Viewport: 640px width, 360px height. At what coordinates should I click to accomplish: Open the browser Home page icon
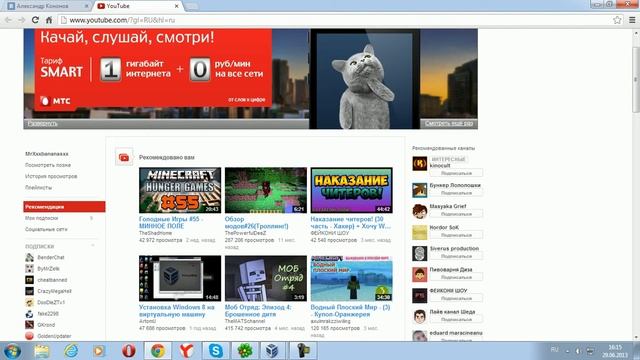(x=49, y=20)
